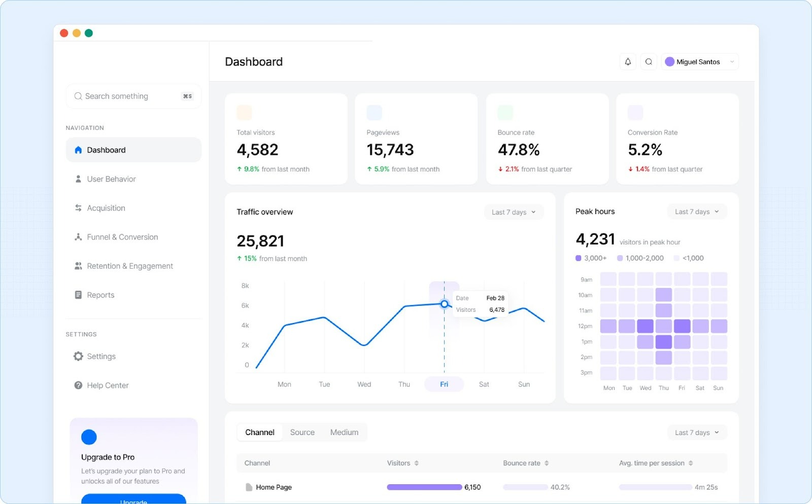The image size is (812, 504).
Task: Switch to the Source tab
Action: pos(302,432)
